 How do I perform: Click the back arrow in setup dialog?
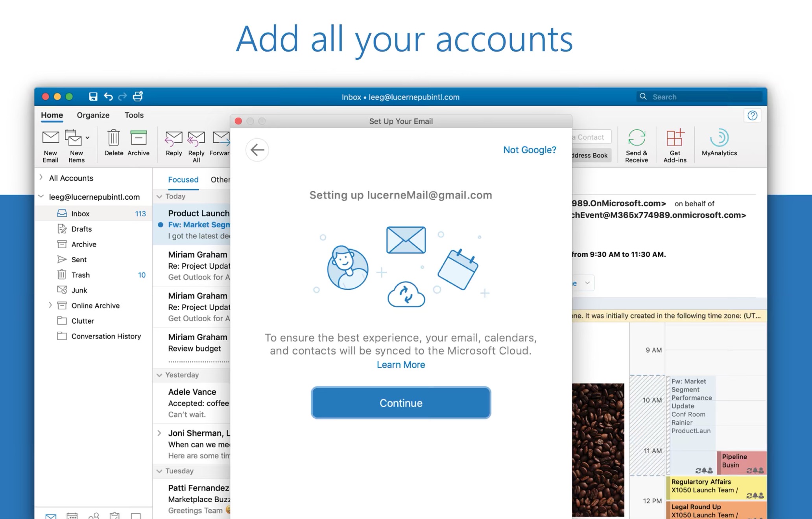click(x=257, y=150)
